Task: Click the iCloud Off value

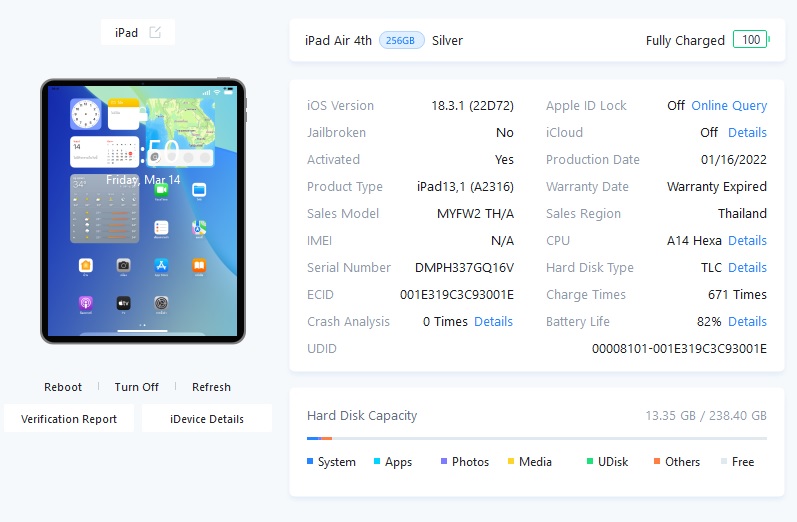Action: 709,133
